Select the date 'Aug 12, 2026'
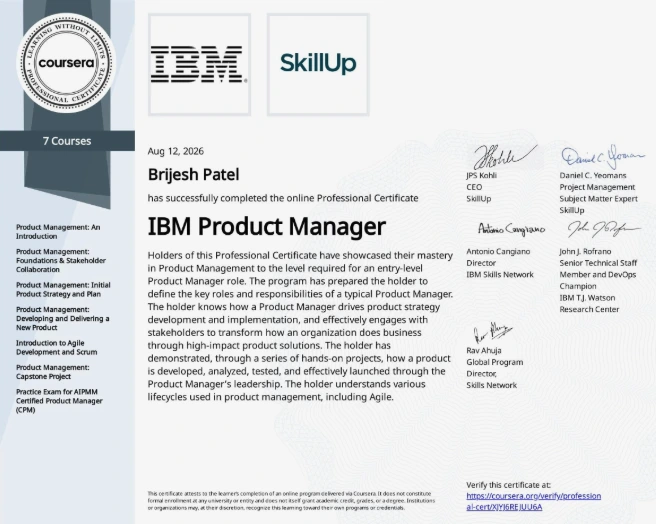The image size is (656, 524). point(176,151)
